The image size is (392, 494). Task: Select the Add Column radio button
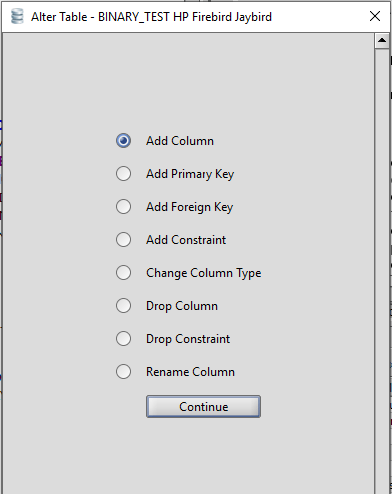(x=123, y=141)
